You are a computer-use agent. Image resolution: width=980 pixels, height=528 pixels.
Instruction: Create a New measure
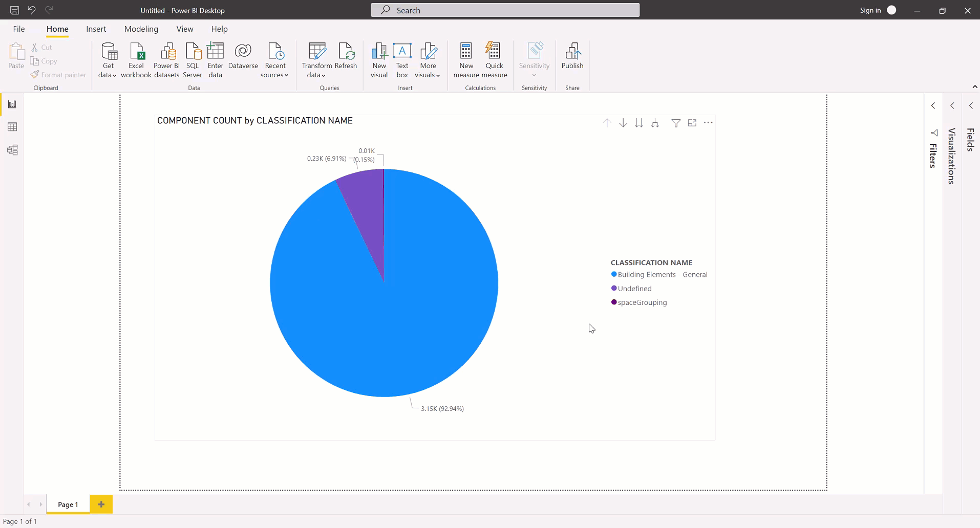click(x=466, y=60)
